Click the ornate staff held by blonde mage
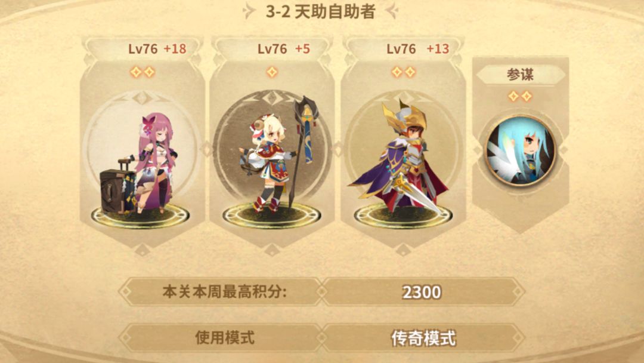Screen dimensions: 644x363 [x=303, y=148]
